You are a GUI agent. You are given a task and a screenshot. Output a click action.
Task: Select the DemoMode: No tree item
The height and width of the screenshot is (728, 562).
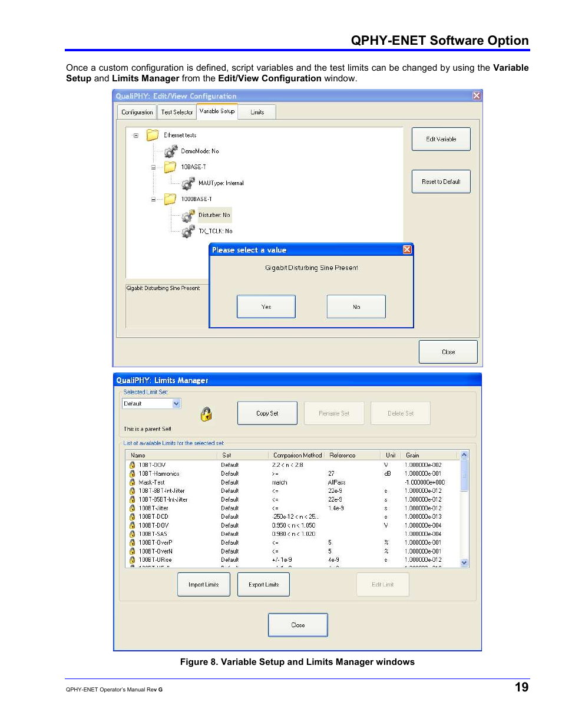pos(200,151)
